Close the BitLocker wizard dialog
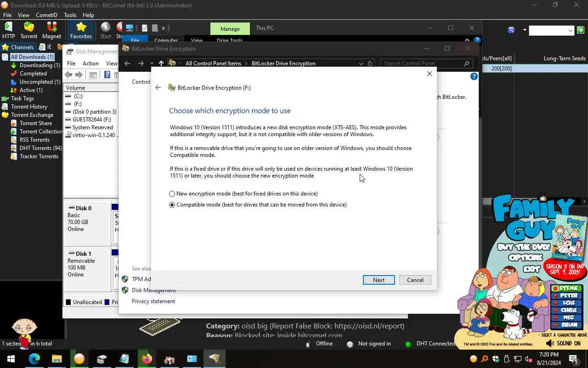 pyautogui.click(x=430, y=74)
